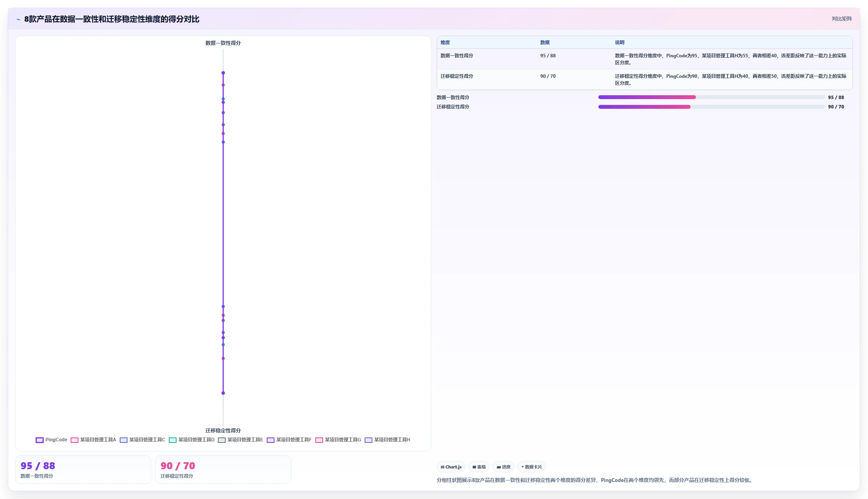Click table value 90 / 70
This screenshot has width=868, height=499.
coord(548,76)
